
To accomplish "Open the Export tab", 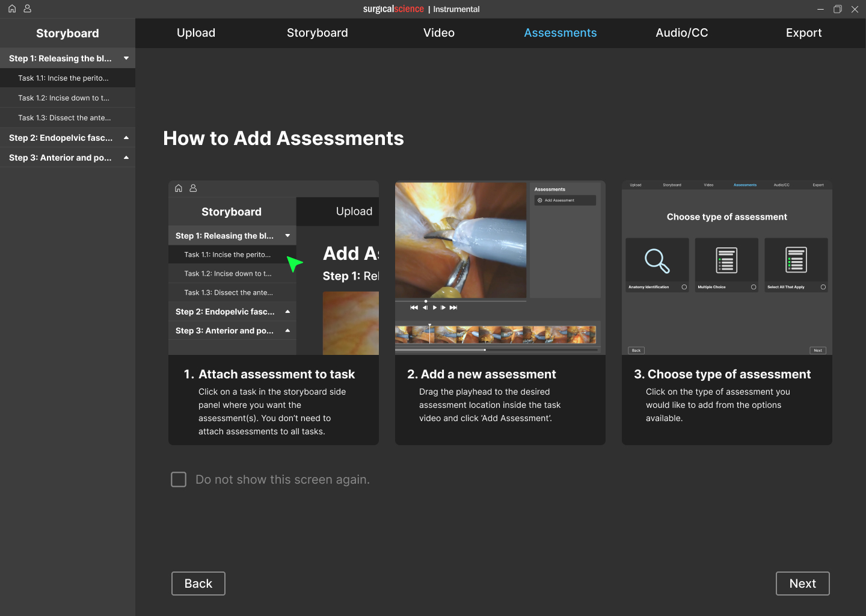I will tap(803, 33).
